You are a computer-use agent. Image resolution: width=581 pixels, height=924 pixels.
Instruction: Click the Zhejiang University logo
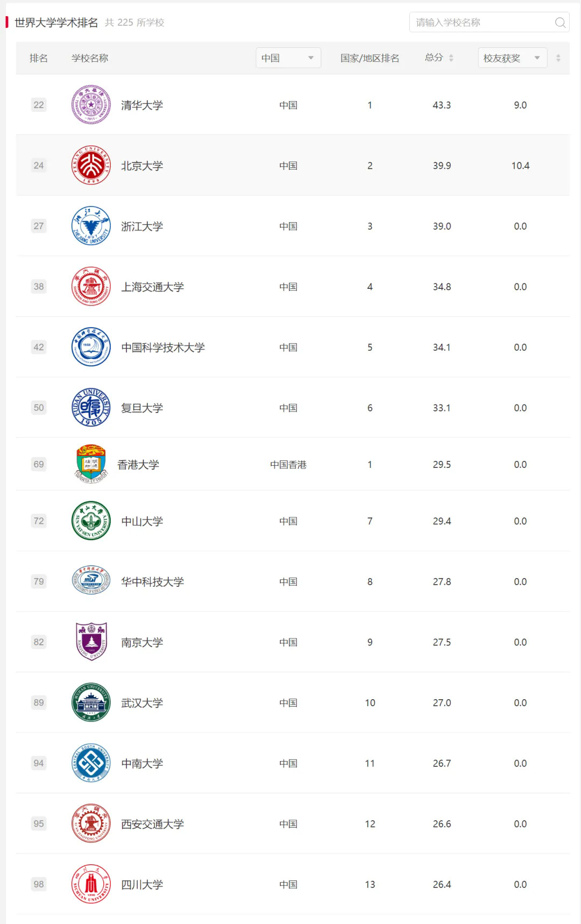pyautogui.click(x=91, y=226)
